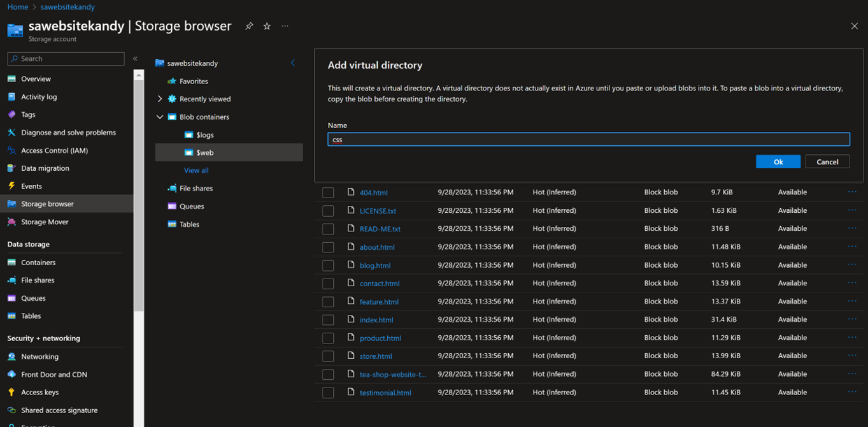The image size is (868, 427).
Task: Click the Name input field containing css
Action: 588,140
